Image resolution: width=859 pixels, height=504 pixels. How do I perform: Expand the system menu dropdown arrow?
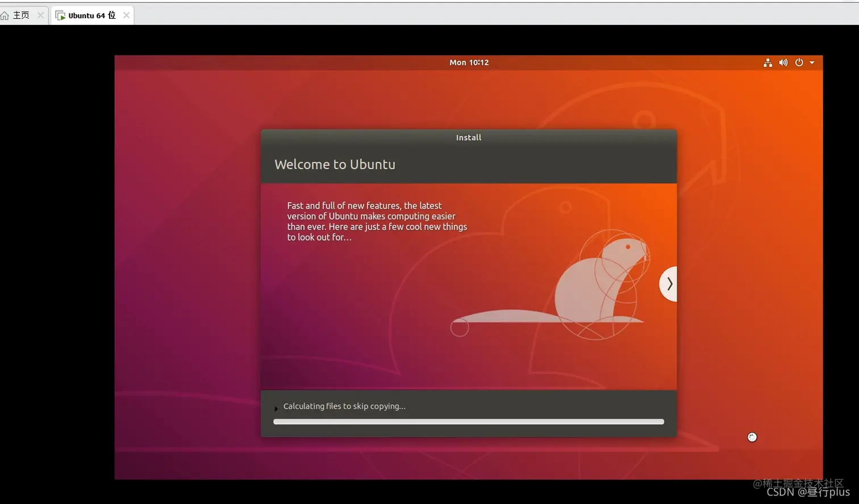(x=812, y=62)
